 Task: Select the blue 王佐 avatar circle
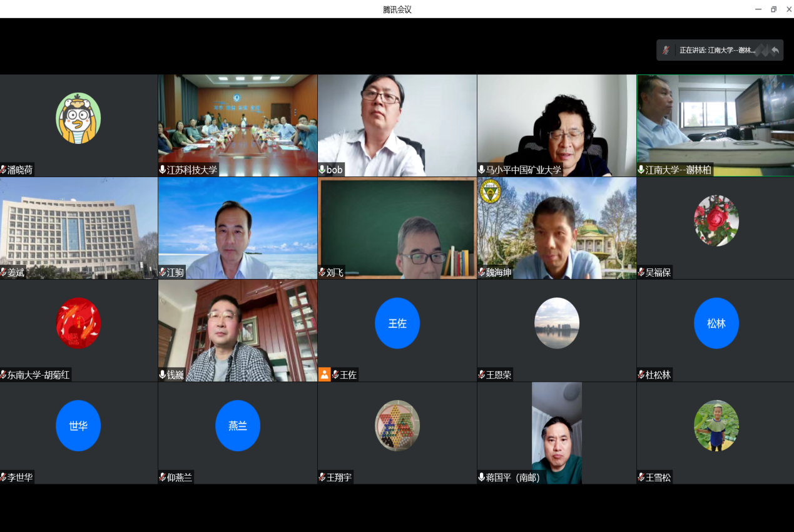pos(397,324)
